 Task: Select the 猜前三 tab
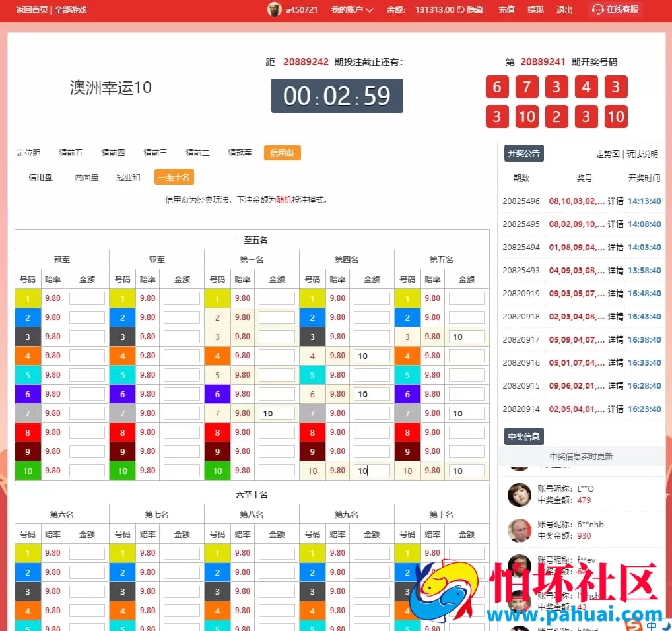click(x=155, y=152)
